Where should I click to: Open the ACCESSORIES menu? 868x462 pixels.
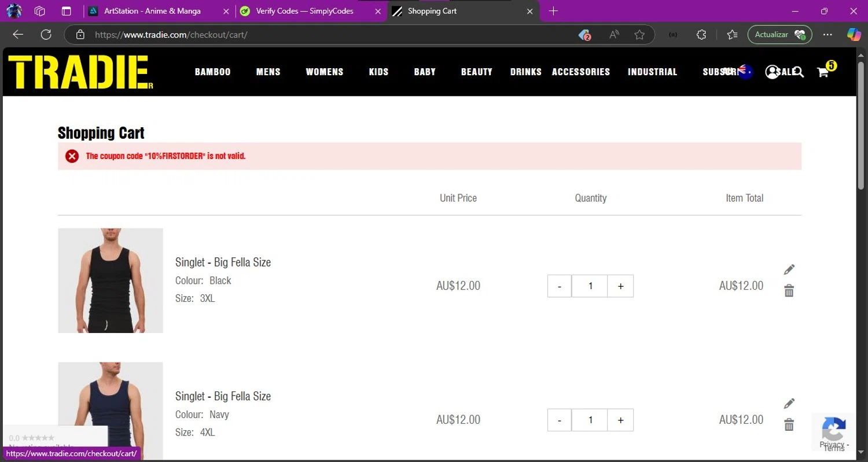pos(581,72)
